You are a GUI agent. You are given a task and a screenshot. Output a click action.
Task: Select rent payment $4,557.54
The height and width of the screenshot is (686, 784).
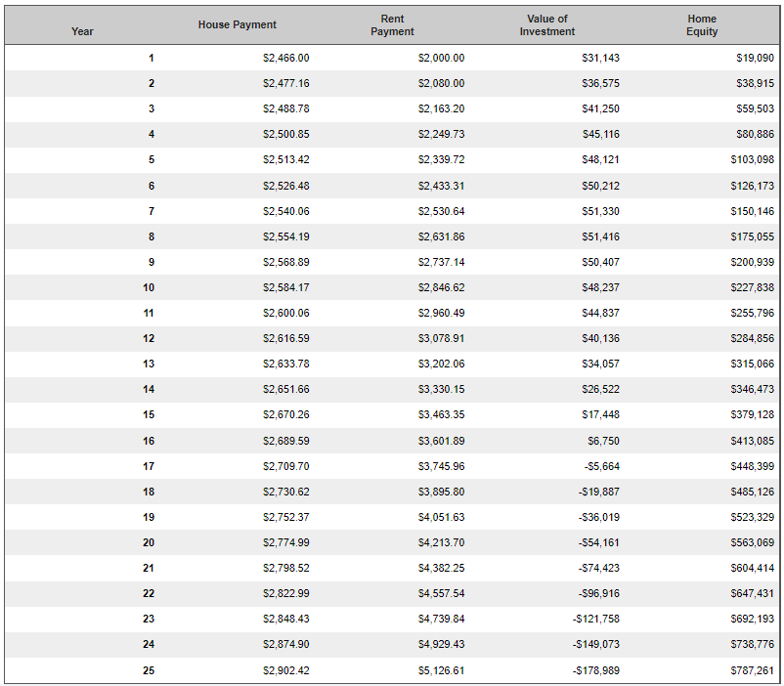pyautogui.click(x=441, y=594)
